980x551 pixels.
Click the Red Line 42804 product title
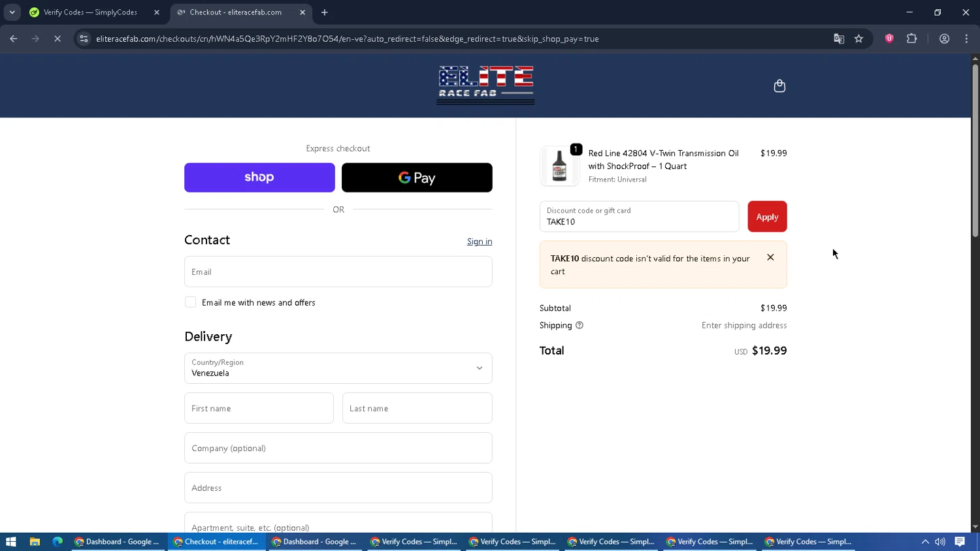pyautogui.click(x=663, y=159)
